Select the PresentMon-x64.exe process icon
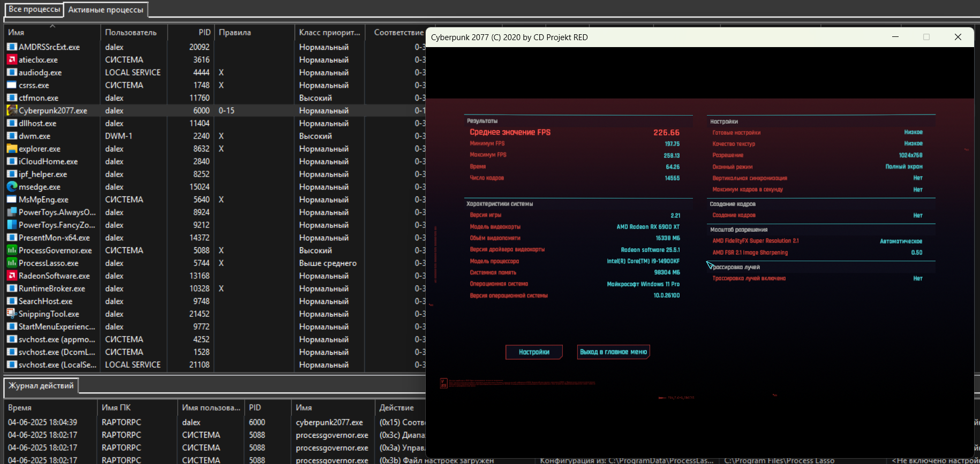The width and height of the screenshot is (980, 464). (12, 238)
